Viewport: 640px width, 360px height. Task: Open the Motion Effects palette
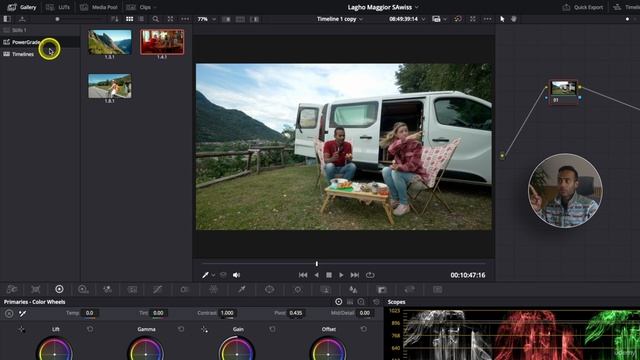point(132,289)
